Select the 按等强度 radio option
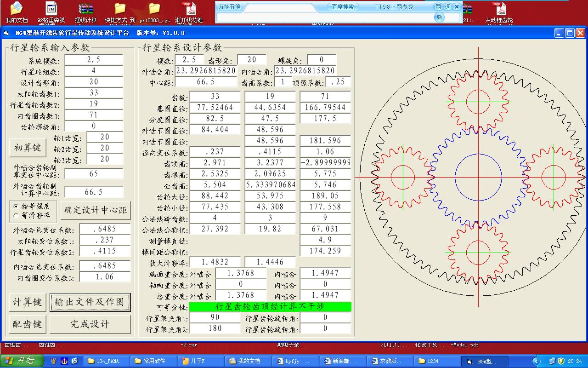Screen dimensions: 588x368 click(x=17, y=206)
